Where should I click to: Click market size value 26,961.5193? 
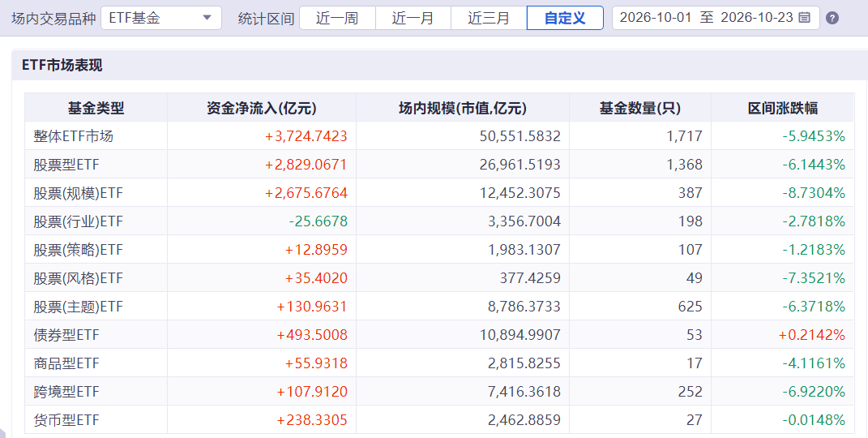520,165
